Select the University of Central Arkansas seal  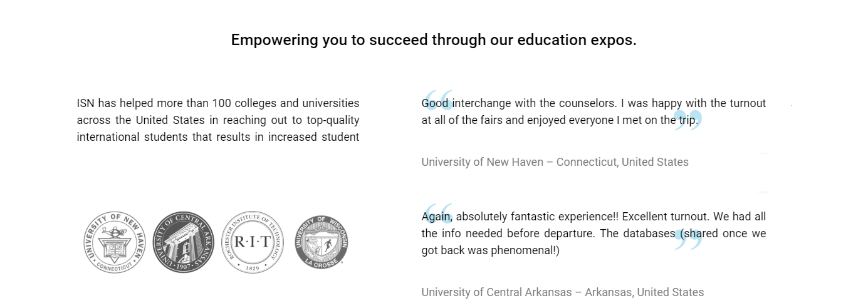(184, 242)
